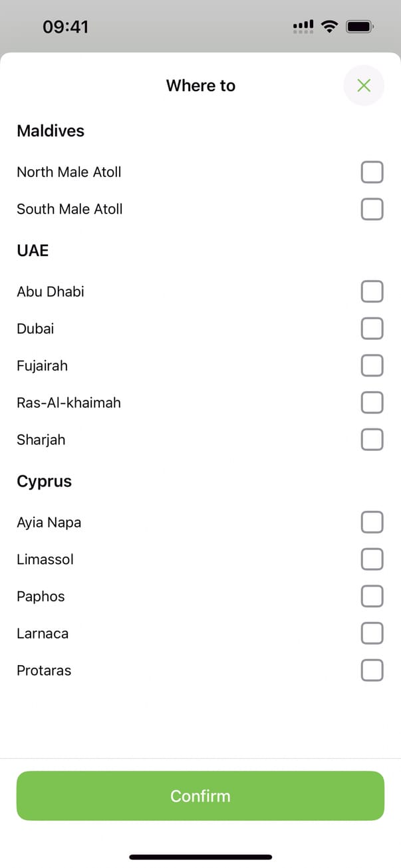Image resolution: width=401 pixels, height=868 pixels.
Task: Tap the Cyprus section header
Action: [x=44, y=482]
